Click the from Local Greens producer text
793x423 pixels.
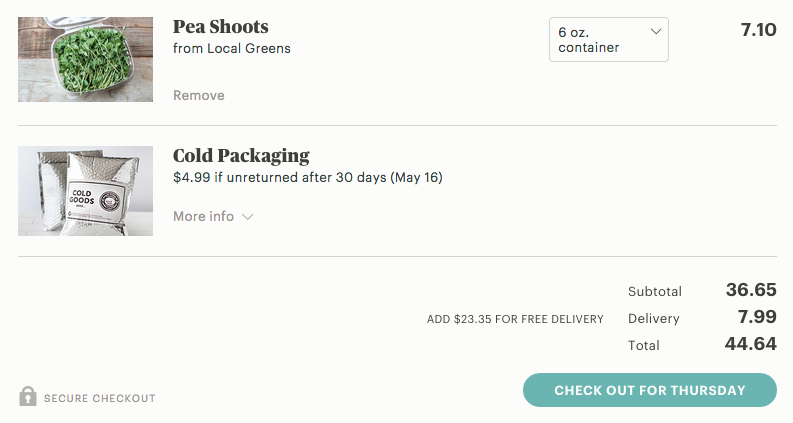pyautogui.click(x=232, y=49)
